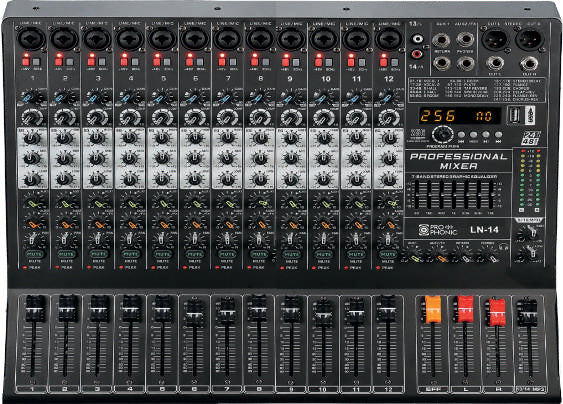Click the orange 256 LED display

click(x=460, y=116)
